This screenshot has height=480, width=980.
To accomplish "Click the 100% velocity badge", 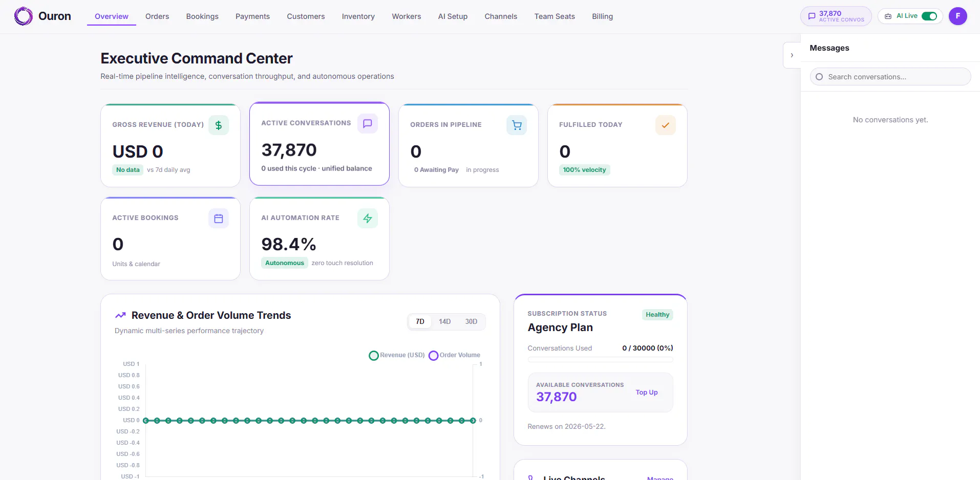I will 584,170.
